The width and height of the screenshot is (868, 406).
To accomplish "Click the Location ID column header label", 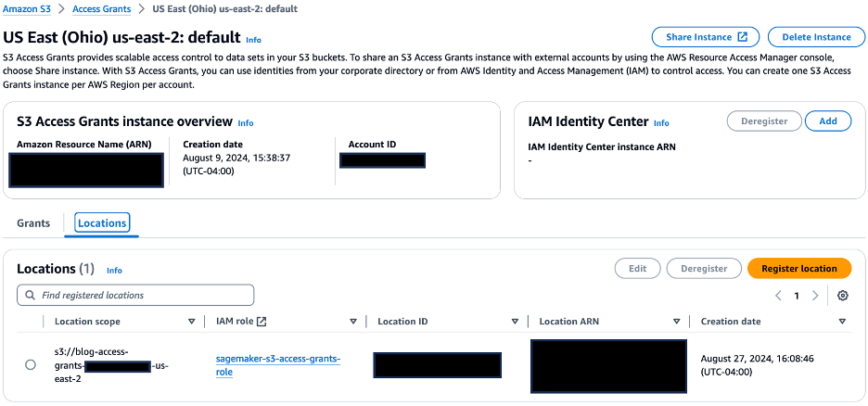I will pos(402,322).
